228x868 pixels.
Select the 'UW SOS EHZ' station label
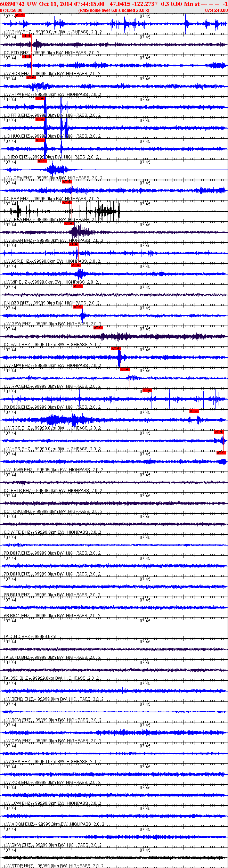click(17, 74)
